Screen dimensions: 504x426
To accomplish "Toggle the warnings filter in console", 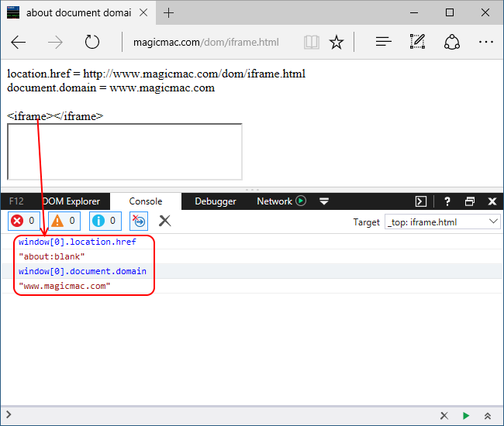I will (64, 222).
